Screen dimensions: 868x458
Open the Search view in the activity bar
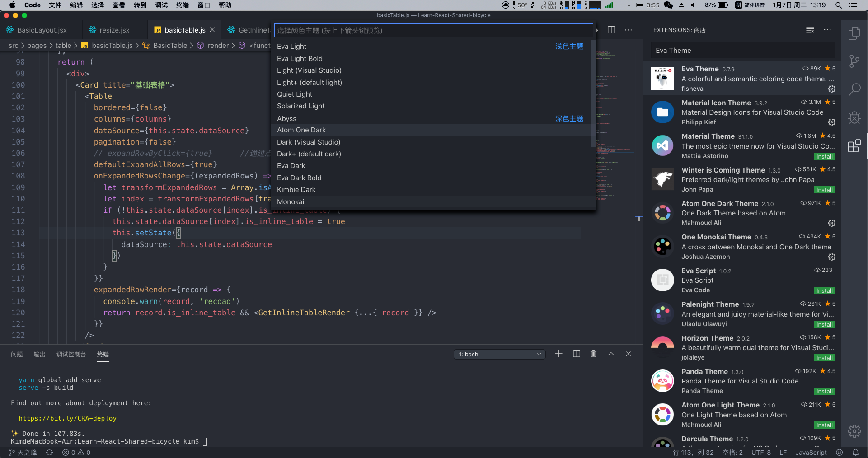point(854,89)
